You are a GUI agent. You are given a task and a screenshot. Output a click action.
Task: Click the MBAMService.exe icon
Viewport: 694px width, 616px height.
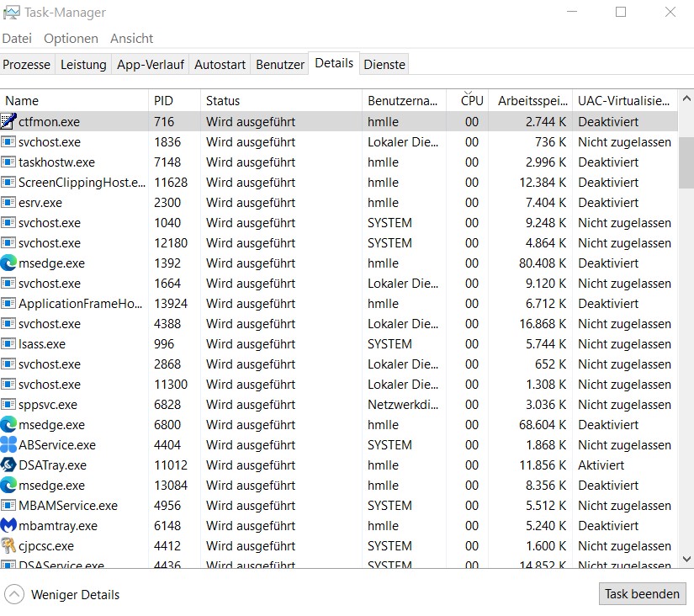8,505
